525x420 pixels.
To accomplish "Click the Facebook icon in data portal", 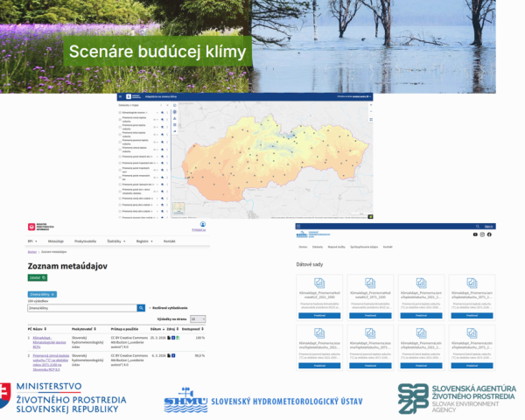I will point(489,234).
